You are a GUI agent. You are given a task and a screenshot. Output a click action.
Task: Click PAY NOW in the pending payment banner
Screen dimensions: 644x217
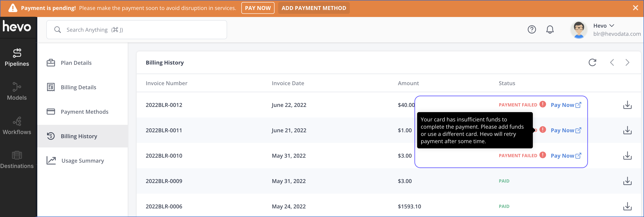258,8
